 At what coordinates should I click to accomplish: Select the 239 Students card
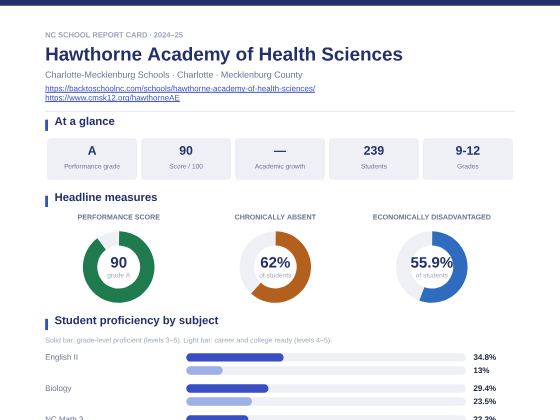click(374, 159)
